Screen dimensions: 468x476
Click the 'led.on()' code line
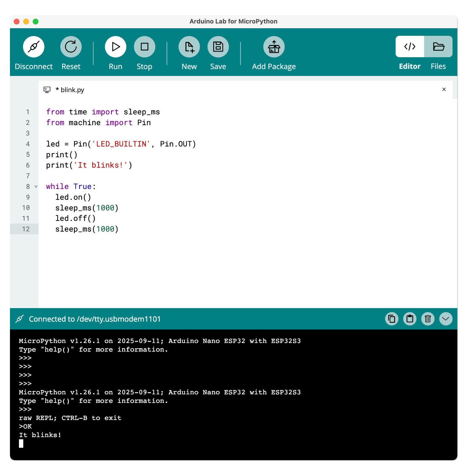click(73, 197)
